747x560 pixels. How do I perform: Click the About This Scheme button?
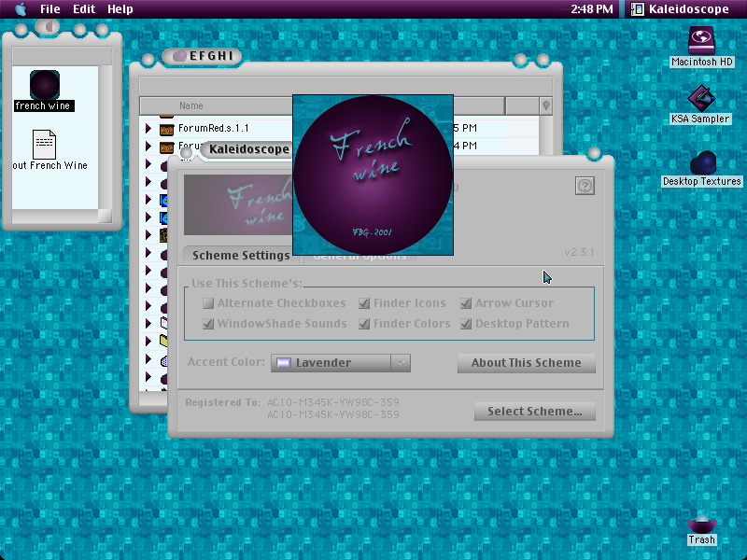click(527, 363)
